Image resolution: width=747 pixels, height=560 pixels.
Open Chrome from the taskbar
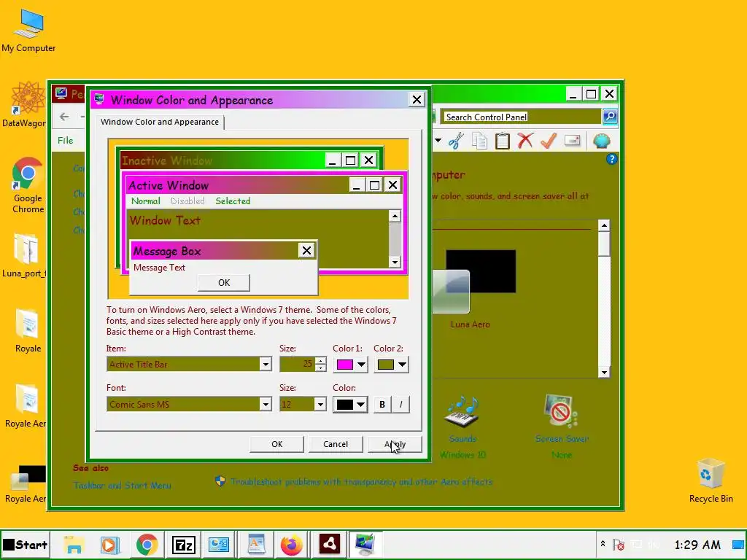(x=147, y=544)
